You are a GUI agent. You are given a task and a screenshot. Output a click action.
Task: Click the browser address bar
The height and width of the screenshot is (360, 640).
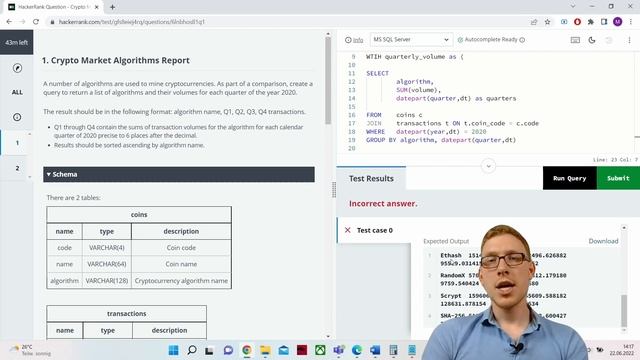[x=286, y=22]
